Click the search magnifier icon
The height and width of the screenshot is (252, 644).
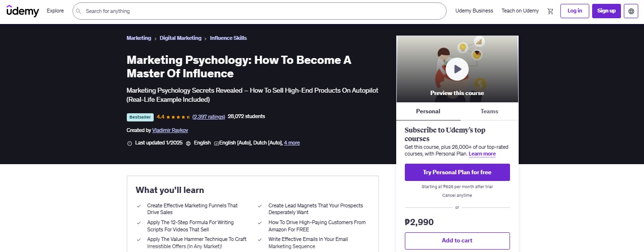pyautogui.click(x=79, y=11)
